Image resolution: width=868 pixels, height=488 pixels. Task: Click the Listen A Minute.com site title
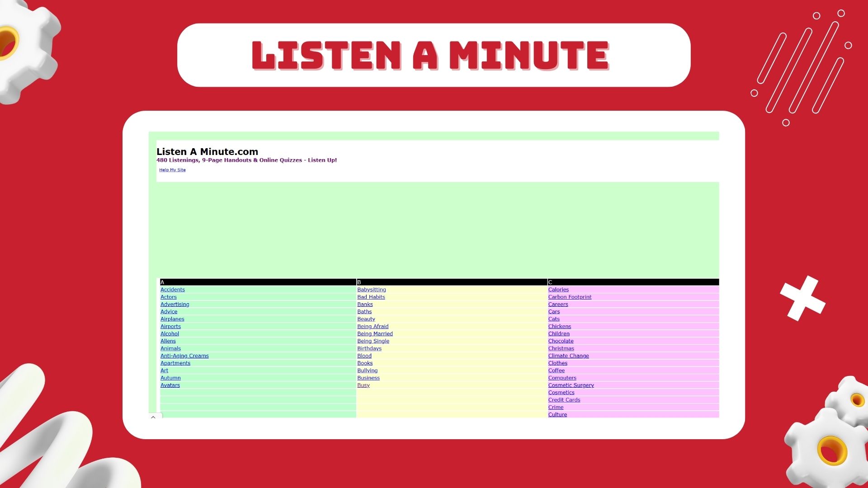click(207, 152)
